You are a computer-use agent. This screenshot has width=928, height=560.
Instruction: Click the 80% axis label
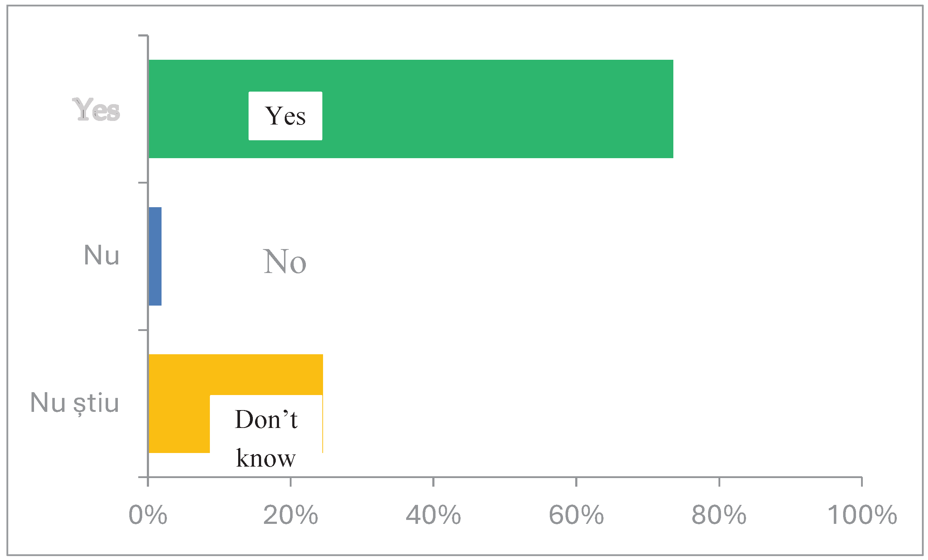click(719, 515)
